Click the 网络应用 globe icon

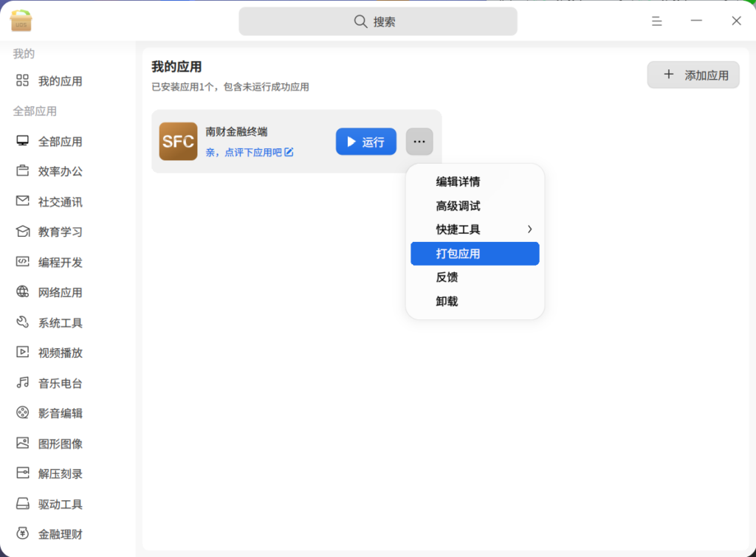(x=23, y=292)
